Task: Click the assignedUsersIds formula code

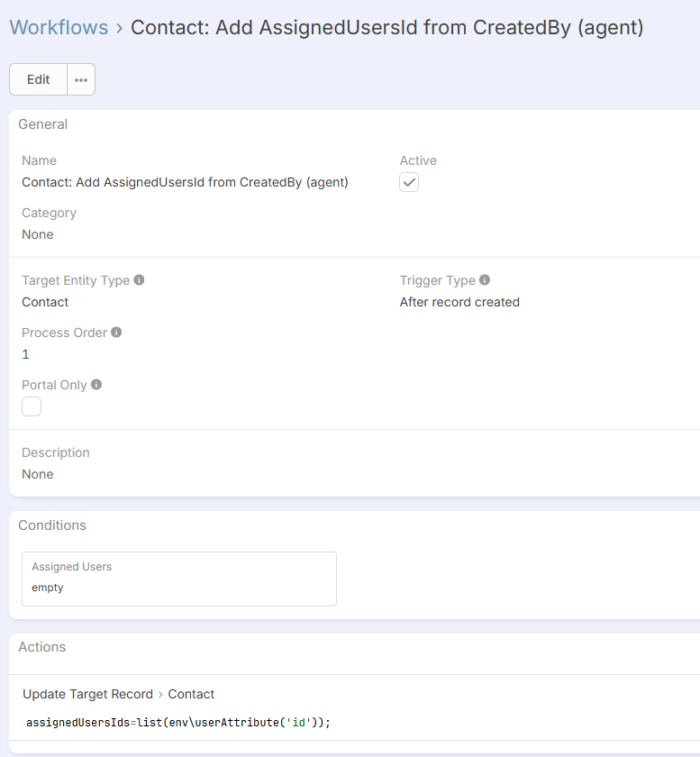Action: coord(178,723)
